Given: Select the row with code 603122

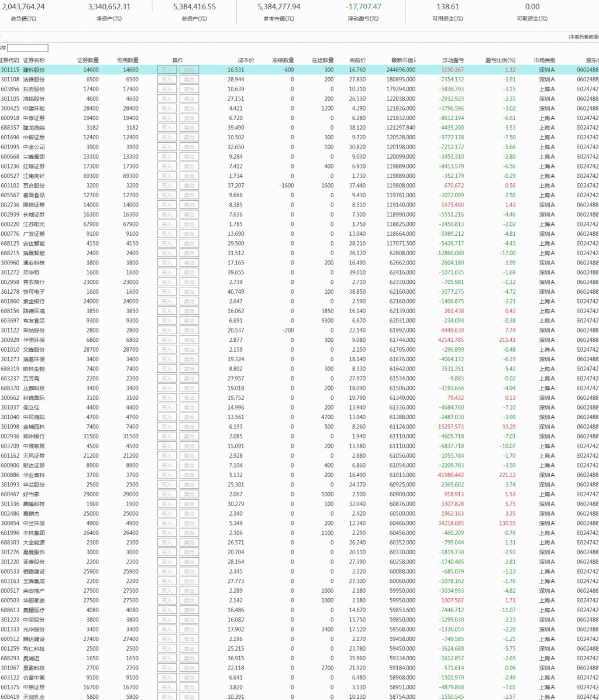Looking at the screenshot, I should click(299, 678).
